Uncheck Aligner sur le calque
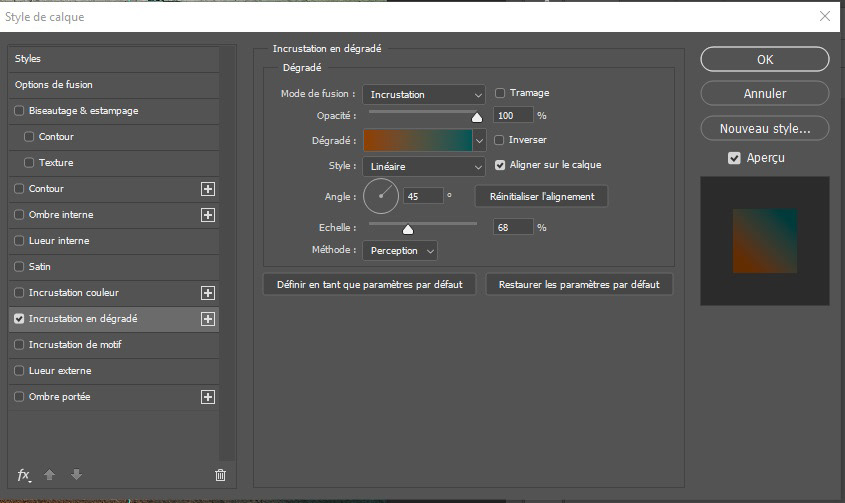 500,165
